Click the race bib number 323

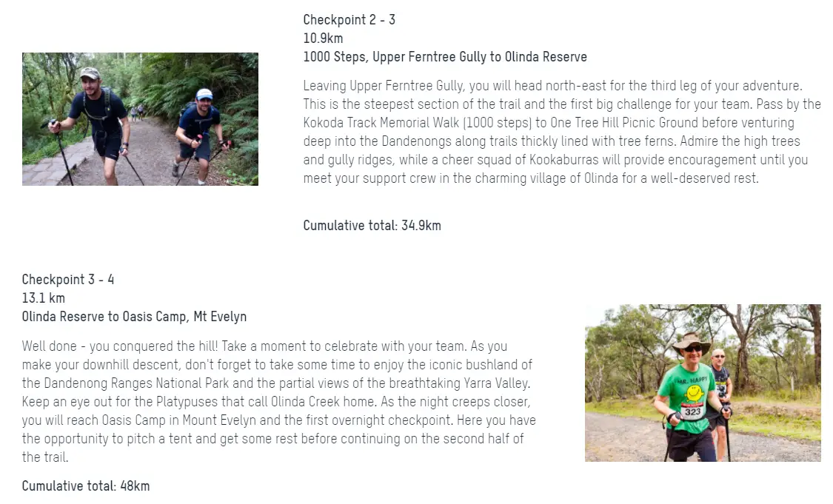point(692,411)
